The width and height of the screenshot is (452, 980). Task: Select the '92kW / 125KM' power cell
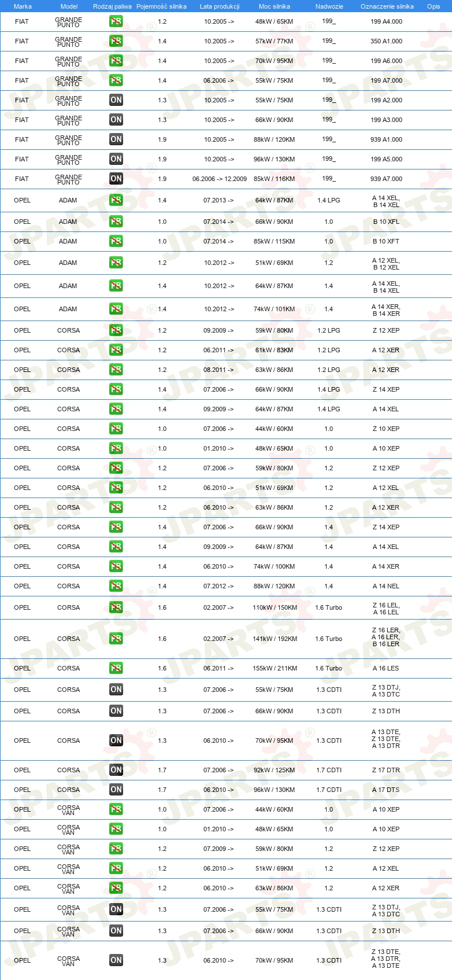(275, 770)
